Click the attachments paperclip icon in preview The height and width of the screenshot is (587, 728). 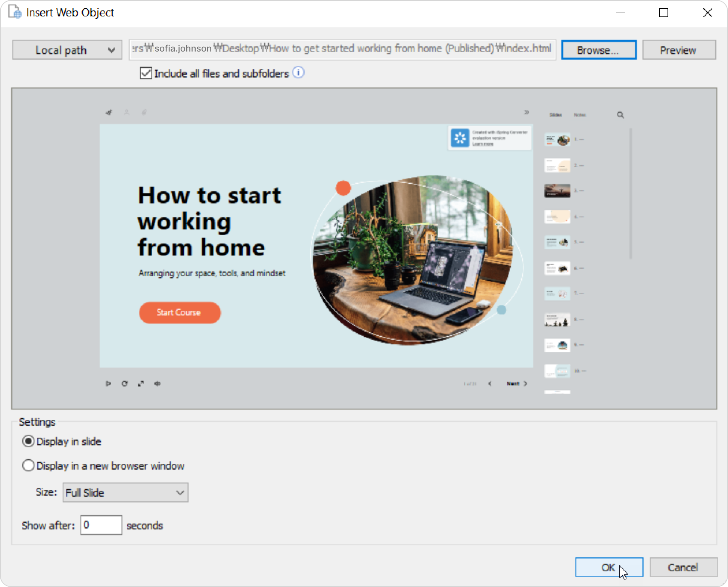click(x=144, y=112)
